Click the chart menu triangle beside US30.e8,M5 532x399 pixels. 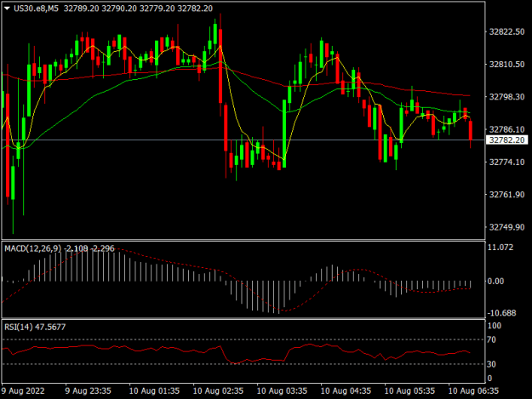[7, 9]
